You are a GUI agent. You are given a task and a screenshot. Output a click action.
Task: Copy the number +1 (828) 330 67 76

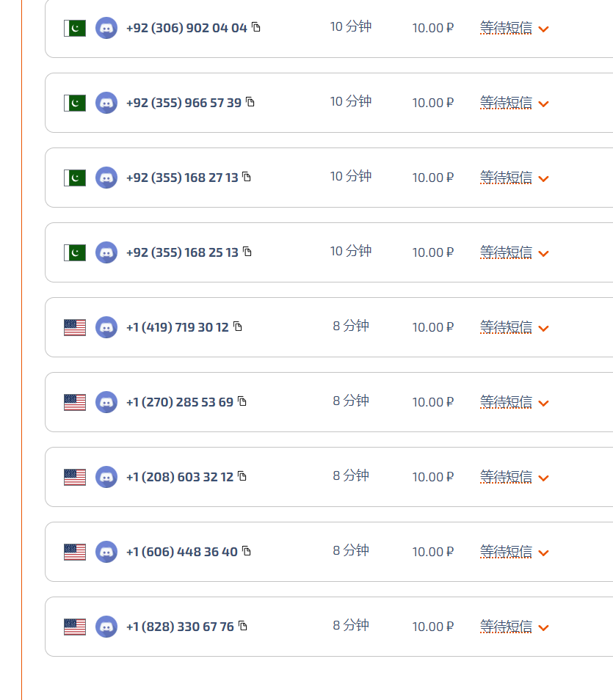pyautogui.click(x=242, y=626)
